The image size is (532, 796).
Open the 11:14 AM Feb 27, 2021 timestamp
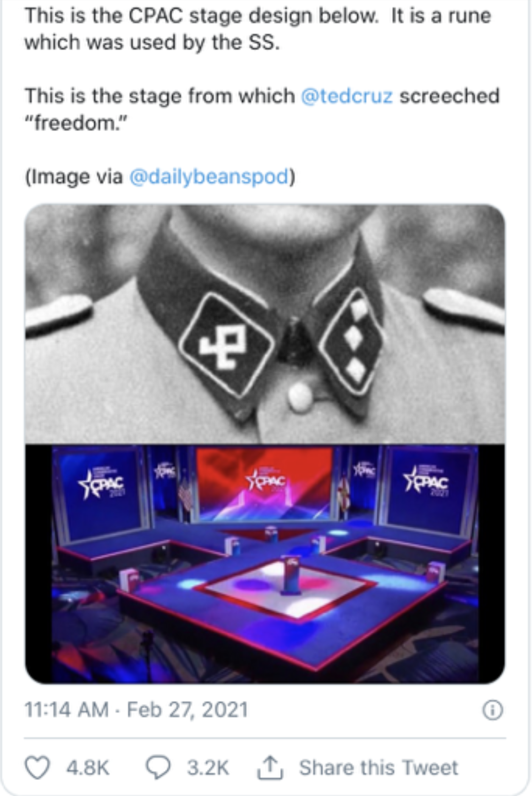click(x=136, y=710)
